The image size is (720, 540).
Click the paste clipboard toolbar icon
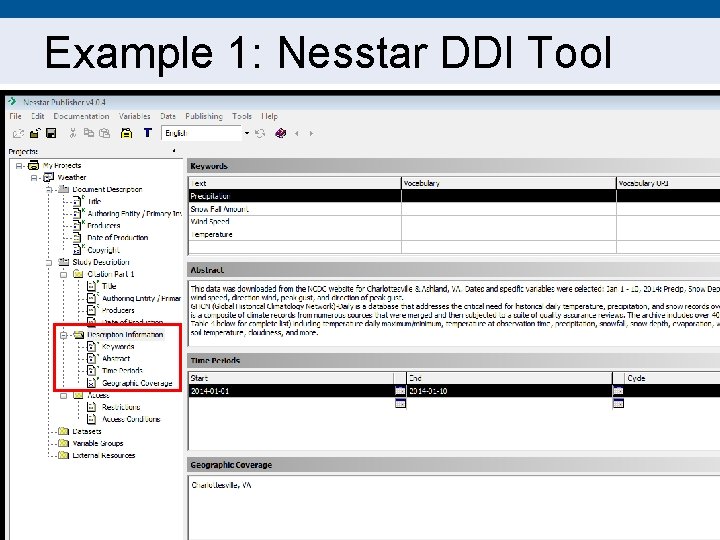(x=105, y=133)
